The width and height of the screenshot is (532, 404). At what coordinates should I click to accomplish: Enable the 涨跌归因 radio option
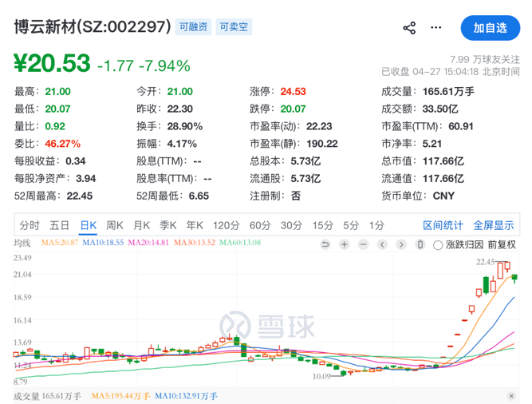coord(438,244)
